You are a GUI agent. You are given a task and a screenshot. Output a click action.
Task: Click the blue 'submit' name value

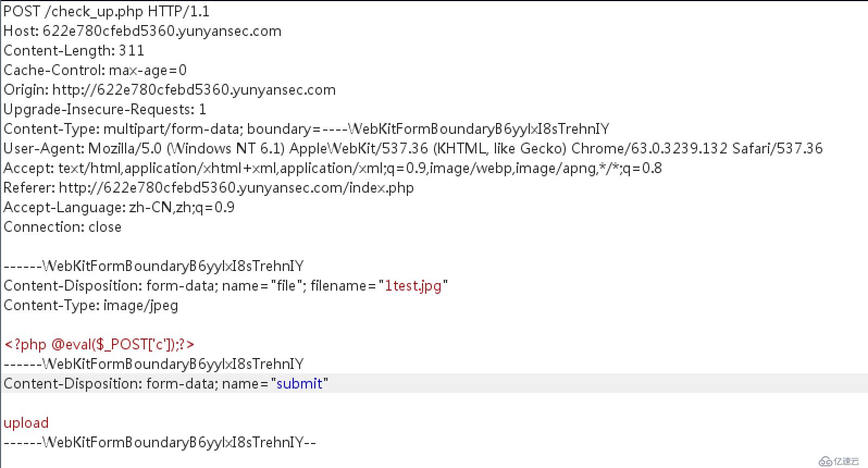coord(300,384)
